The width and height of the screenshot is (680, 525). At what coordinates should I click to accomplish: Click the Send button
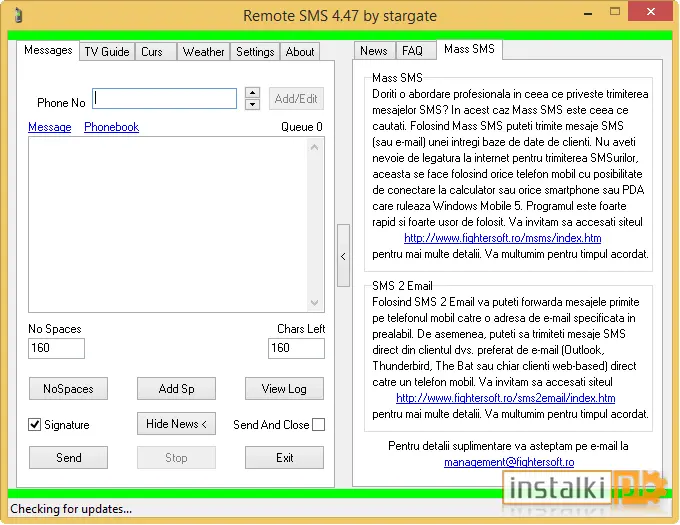pos(69,457)
